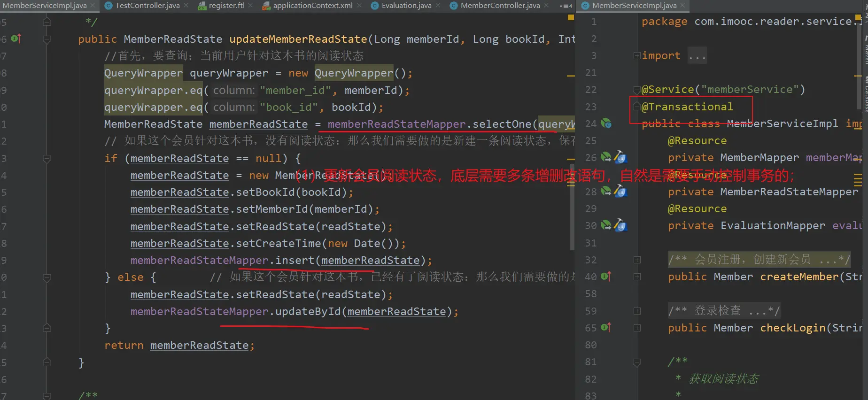Image resolution: width=868 pixels, height=400 pixels.
Task: Click the setMemberId(memberId) statement
Action: (255, 209)
